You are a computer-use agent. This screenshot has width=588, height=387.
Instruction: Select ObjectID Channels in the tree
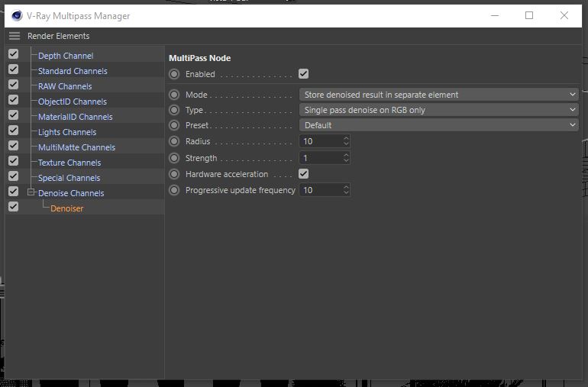pos(73,102)
